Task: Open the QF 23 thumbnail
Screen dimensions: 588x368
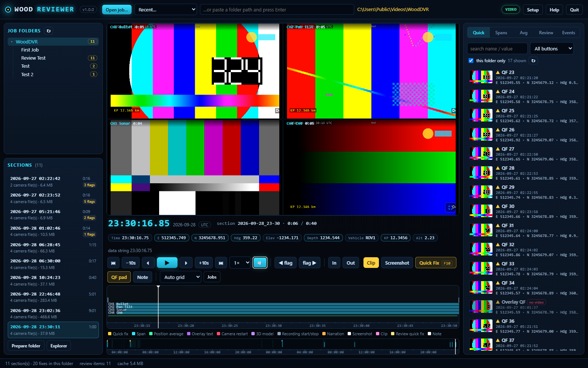Action: 481,77
